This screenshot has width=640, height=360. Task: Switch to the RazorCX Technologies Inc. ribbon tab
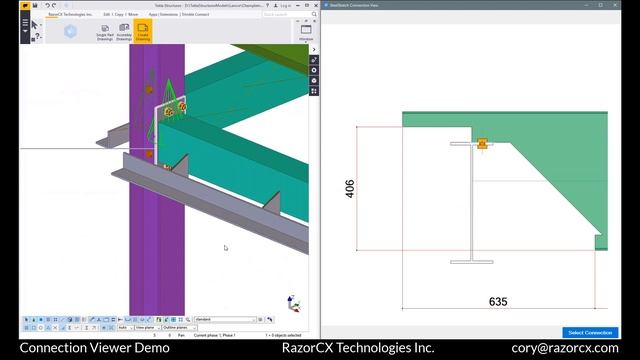click(x=71, y=14)
